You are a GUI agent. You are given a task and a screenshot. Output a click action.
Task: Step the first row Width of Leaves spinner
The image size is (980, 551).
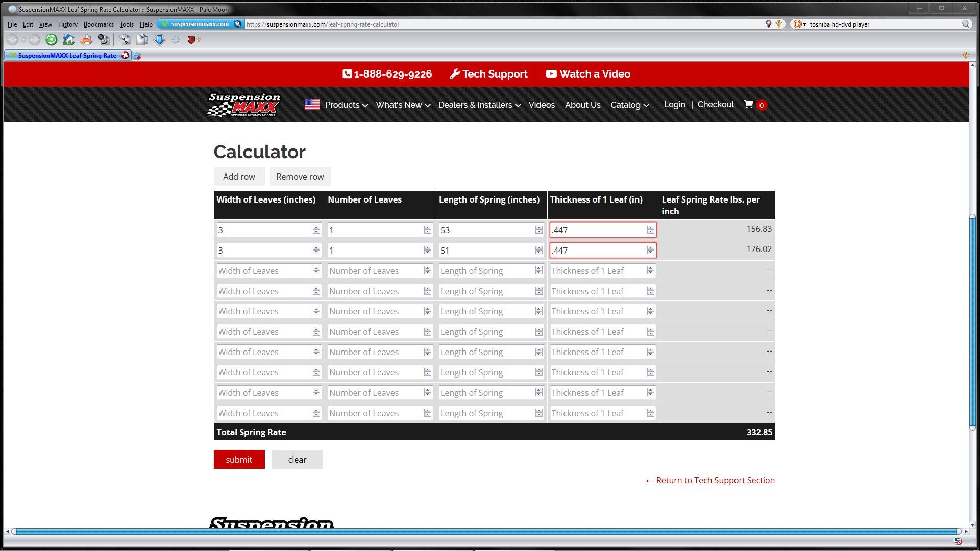316,230
